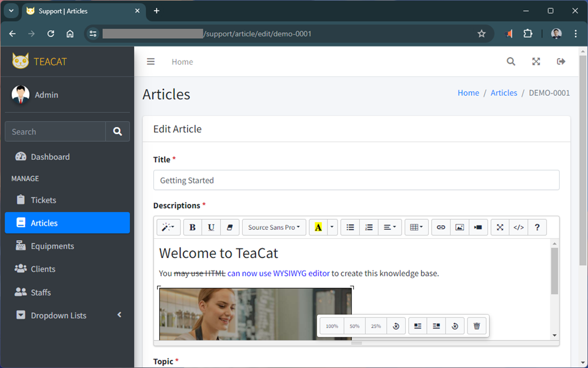Select Articles in the sidebar
588x368 pixels.
pos(67,223)
